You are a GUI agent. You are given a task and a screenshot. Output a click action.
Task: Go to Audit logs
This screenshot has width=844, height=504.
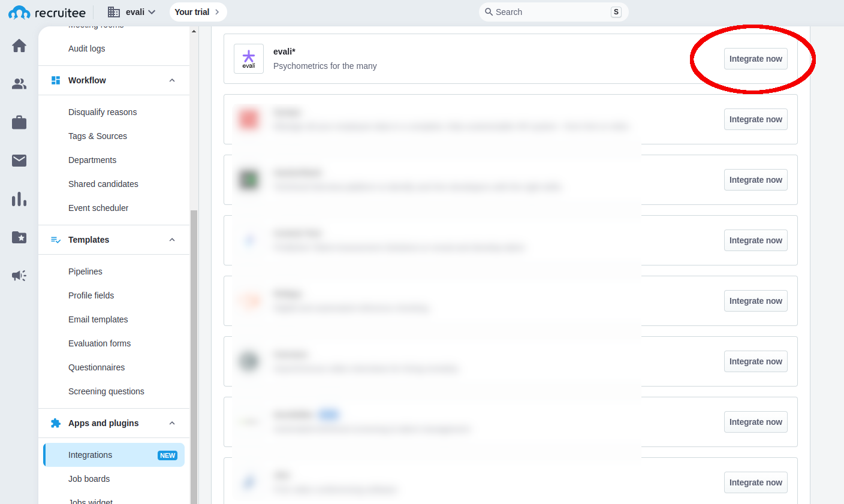click(x=87, y=49)
